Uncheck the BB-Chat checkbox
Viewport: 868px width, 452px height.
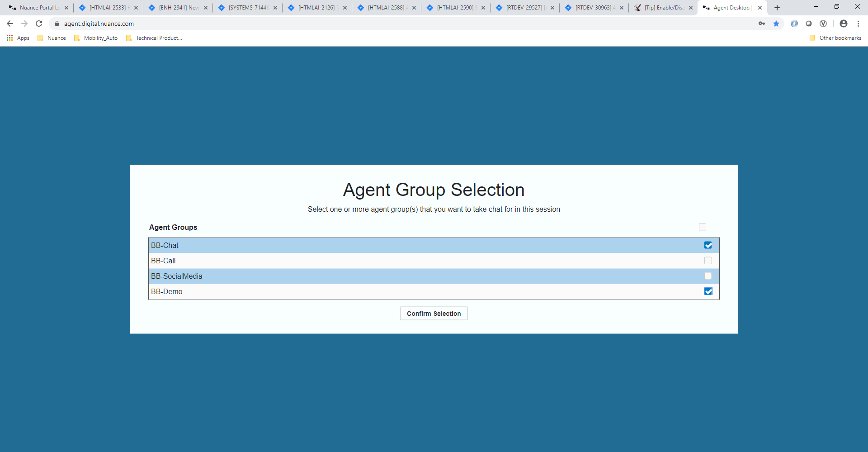(708, 245)
